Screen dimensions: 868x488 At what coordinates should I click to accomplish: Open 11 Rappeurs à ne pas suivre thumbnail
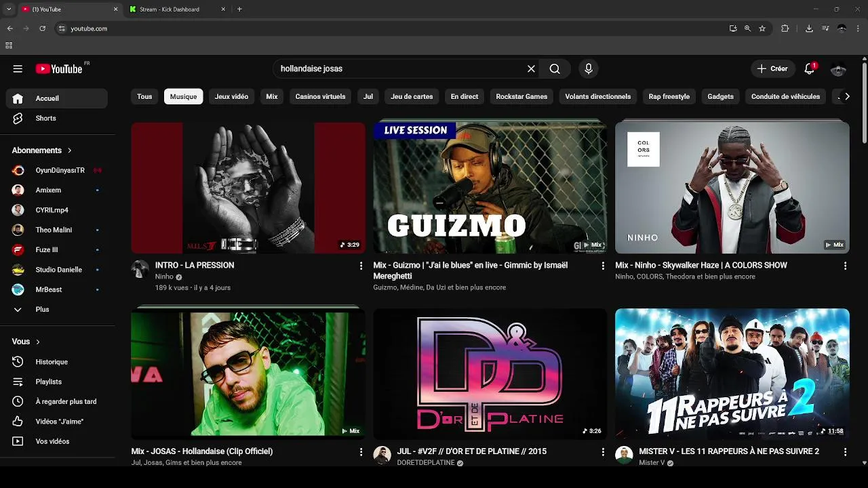(x=732, y=374)
